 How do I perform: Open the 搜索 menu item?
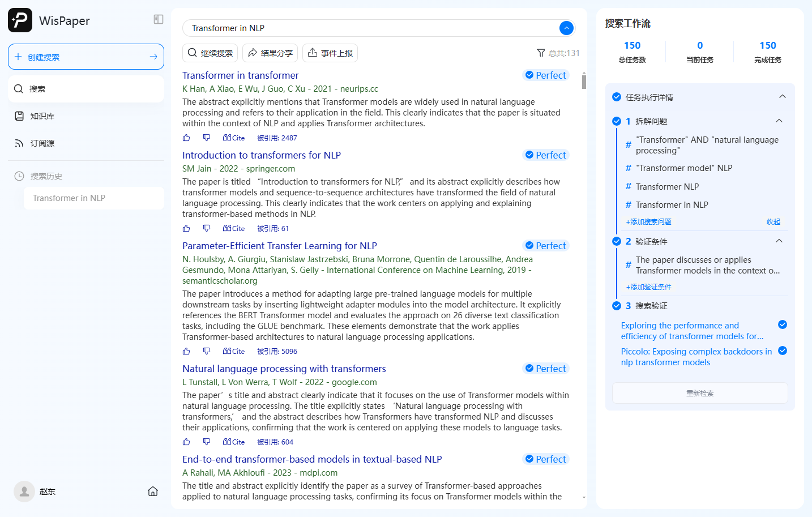[x=86, y=89]
